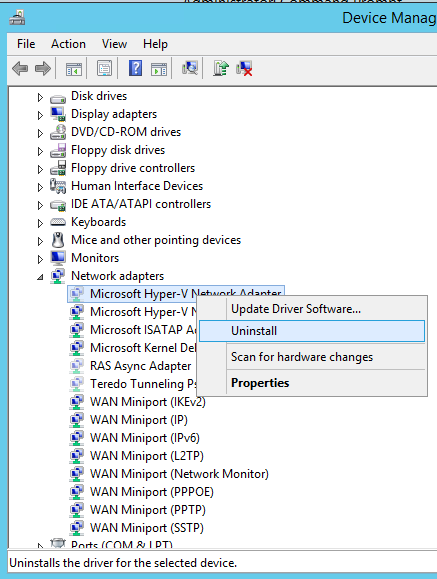Screen dimensions: 437x579
Task: Click the Forward arrow toolbar button
Action: tap(43, 69)
